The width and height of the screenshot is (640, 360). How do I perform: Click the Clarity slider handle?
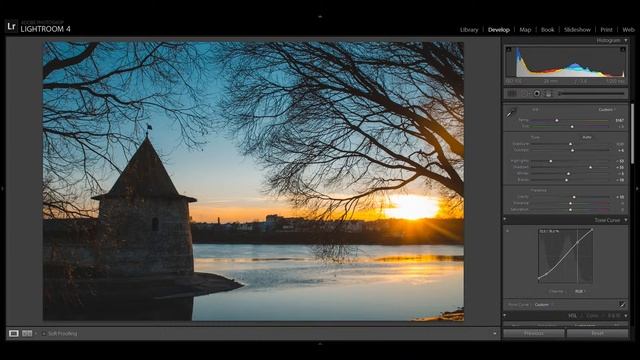tap(574, 197)
